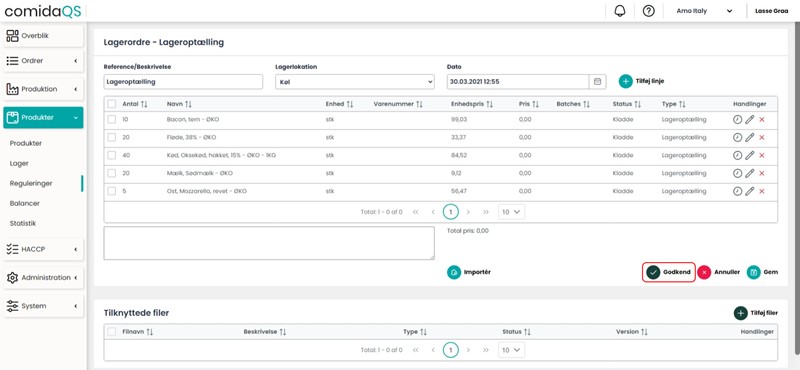The width and height of the screenshot is (800, 370).
Task: Check the Sødmælk row checkbox
Action: (x=112, y=174)
